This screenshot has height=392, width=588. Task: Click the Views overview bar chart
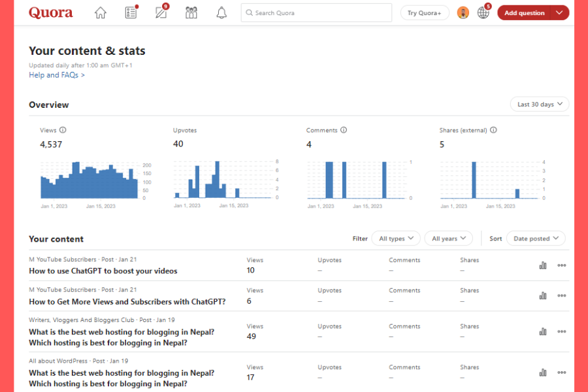point(90,180)
